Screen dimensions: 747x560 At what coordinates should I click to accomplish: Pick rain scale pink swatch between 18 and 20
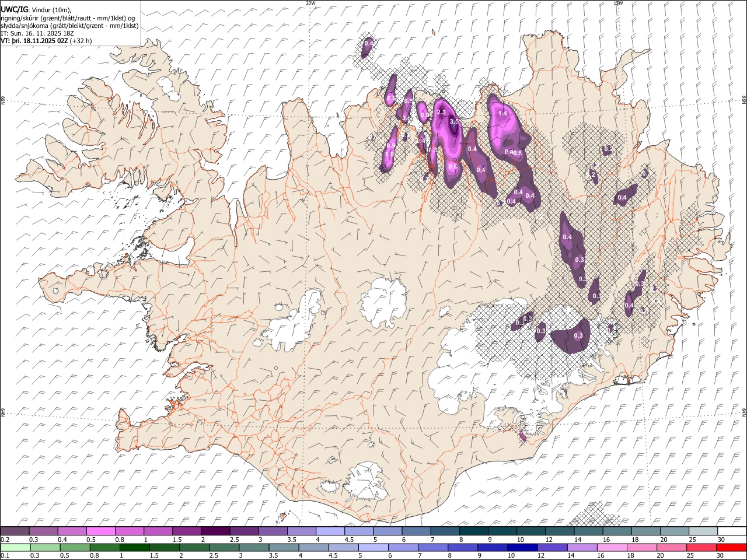pos(641,547)
